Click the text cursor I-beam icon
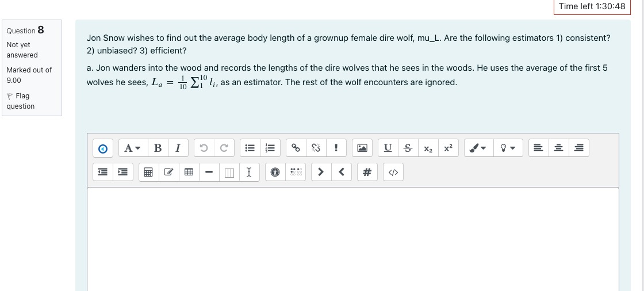Viewport: 644px width, 291px height. coord(249,172)
